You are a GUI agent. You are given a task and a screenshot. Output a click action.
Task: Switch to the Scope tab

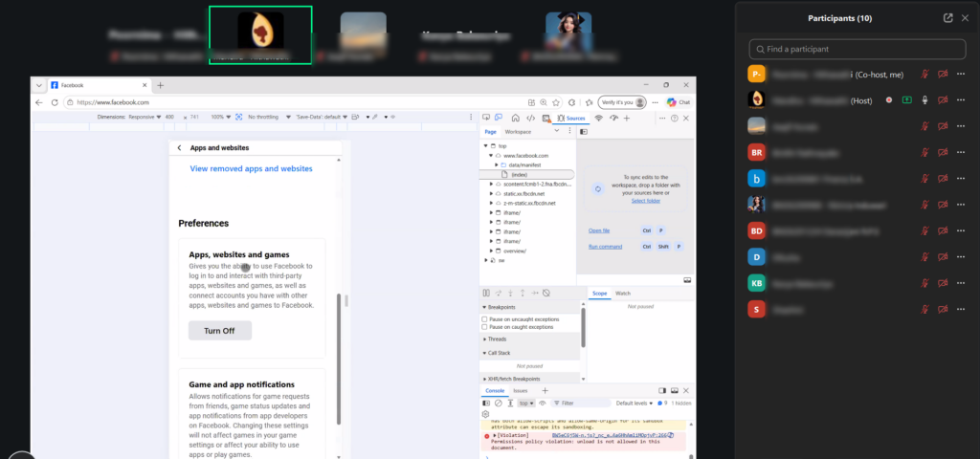click(x=599, y=293)
